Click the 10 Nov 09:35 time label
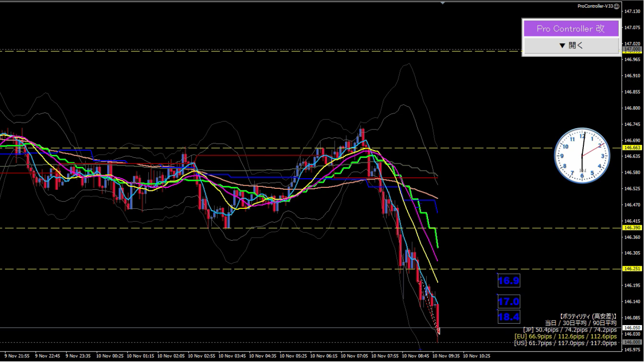 [x=446, y=356]
